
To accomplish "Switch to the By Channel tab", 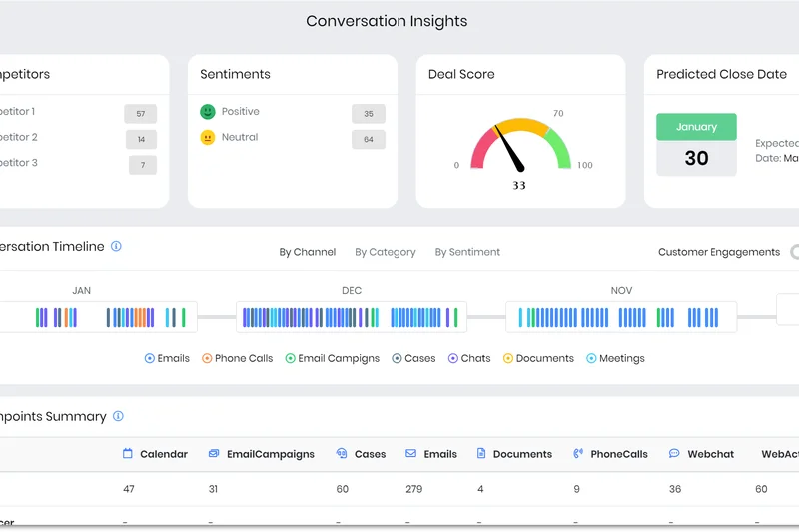I will [307, 252].
